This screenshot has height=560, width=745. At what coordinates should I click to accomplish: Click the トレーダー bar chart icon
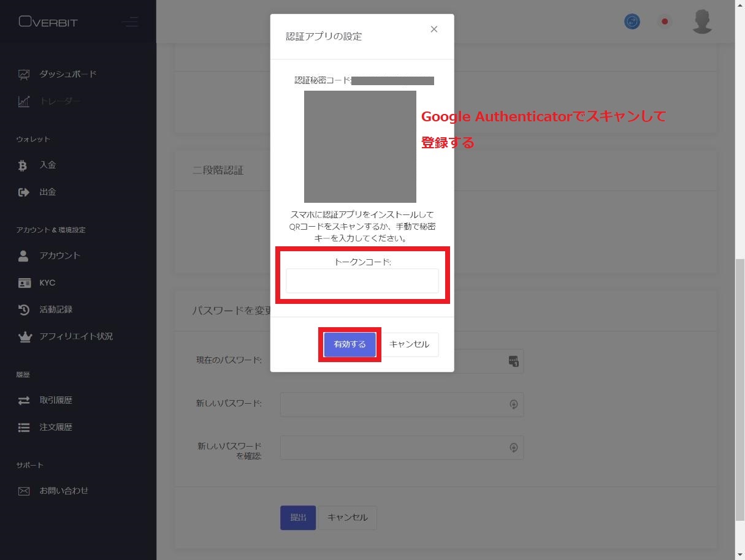[x=24, y=102]
